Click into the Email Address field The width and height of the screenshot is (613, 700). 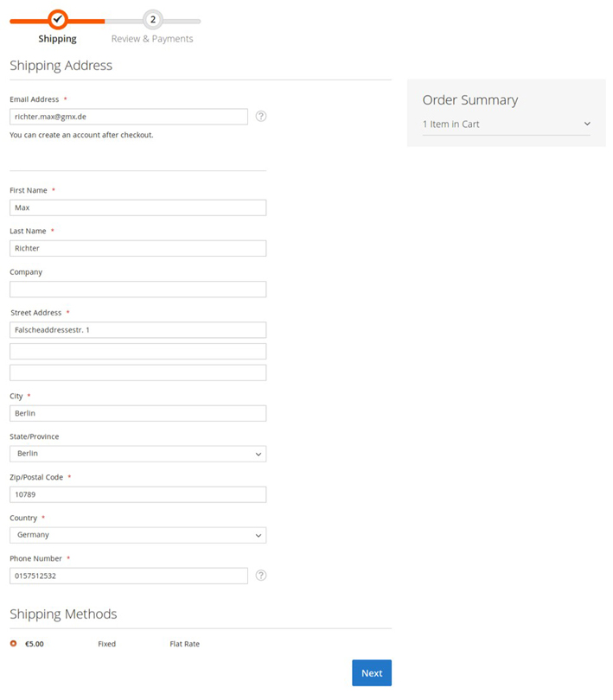click(128, 116)
